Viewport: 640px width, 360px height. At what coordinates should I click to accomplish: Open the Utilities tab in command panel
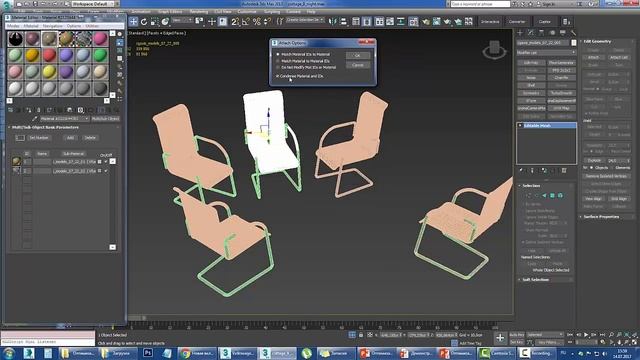[x=573, y=32]
